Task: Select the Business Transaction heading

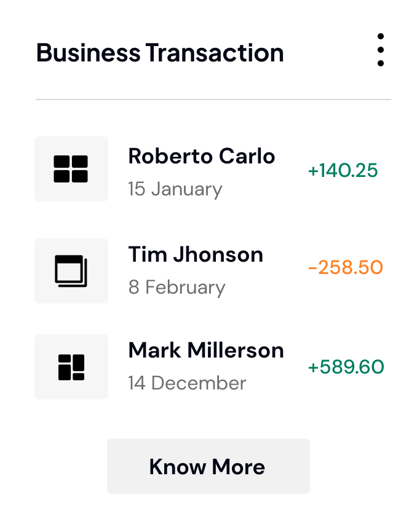Action: pos(160,53)
